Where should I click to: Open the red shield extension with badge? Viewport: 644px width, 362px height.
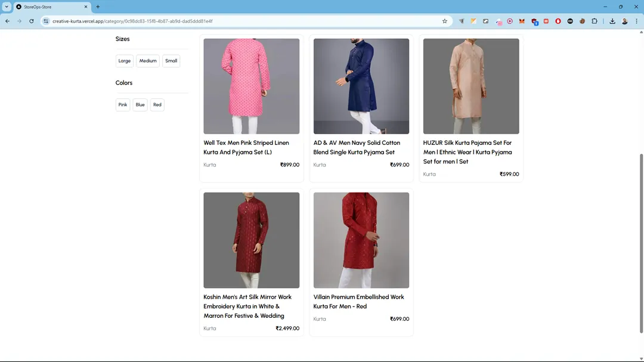[x=534, y=21]
